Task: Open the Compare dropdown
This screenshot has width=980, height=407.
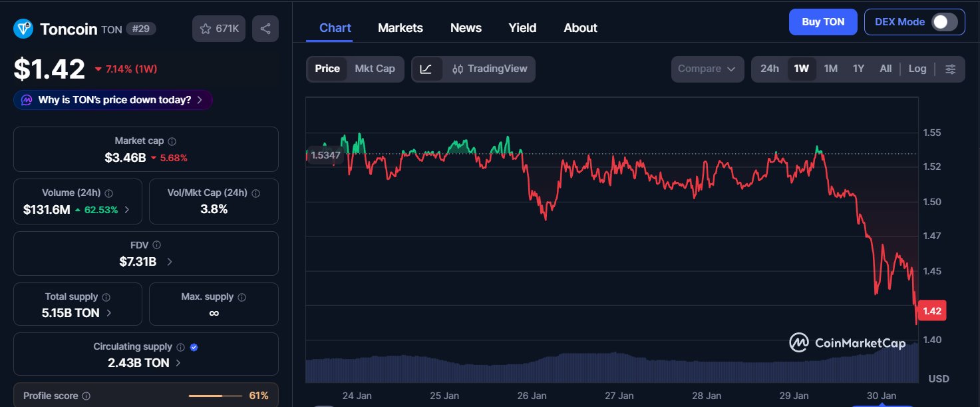Action: coord(707,69)
